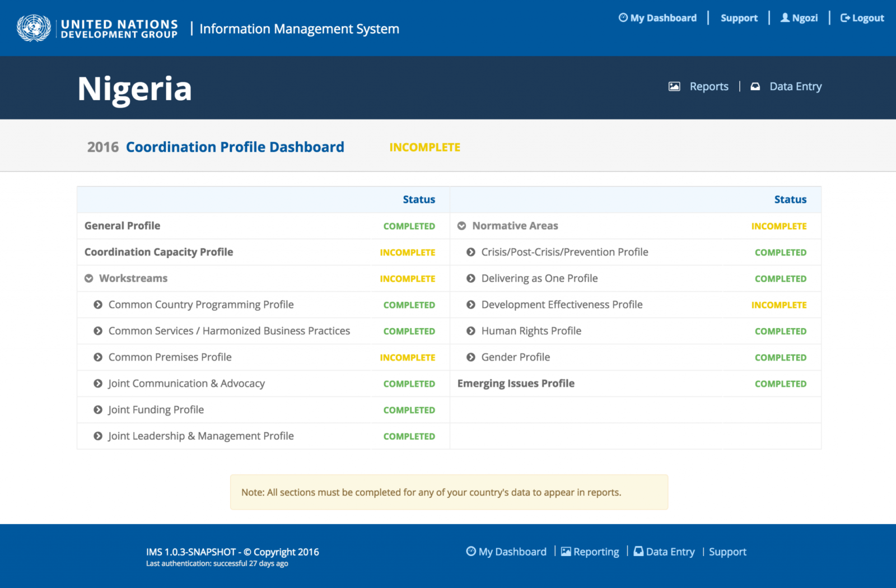The width and height of the screenshot is (896, 588).
Task: Expand arrow for Joint Communication & Advocacy
Action: 98,384
